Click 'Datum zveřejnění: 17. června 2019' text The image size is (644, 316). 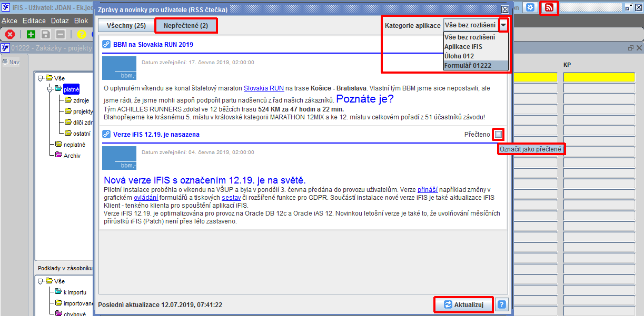(198, 62)
